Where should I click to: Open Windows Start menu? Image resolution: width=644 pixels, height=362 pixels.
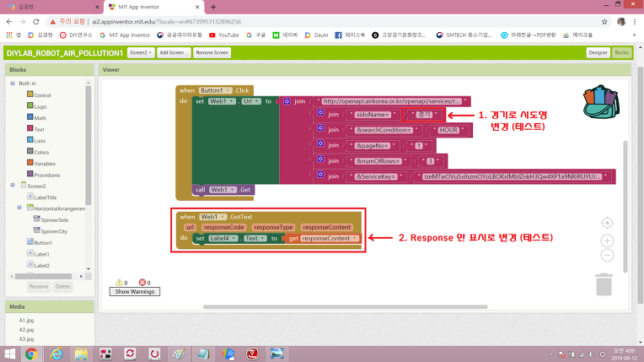[9, 354]
